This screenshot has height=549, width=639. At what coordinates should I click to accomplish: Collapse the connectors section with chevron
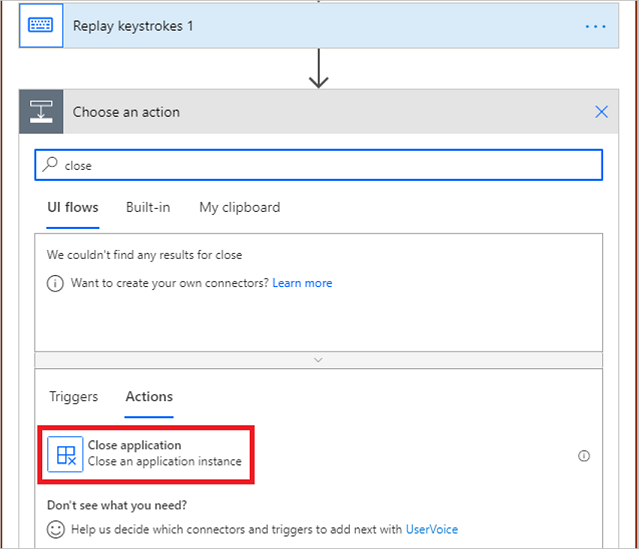318,360
